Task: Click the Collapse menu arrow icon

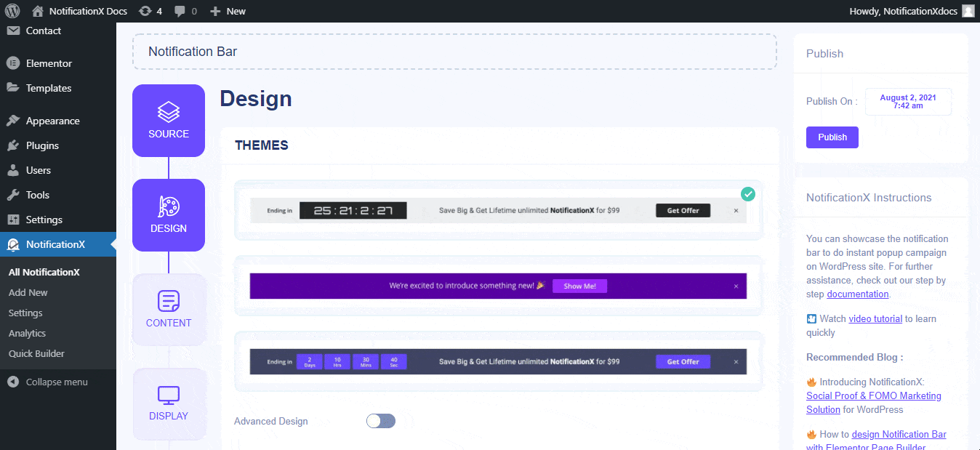Action: (13, 382)
